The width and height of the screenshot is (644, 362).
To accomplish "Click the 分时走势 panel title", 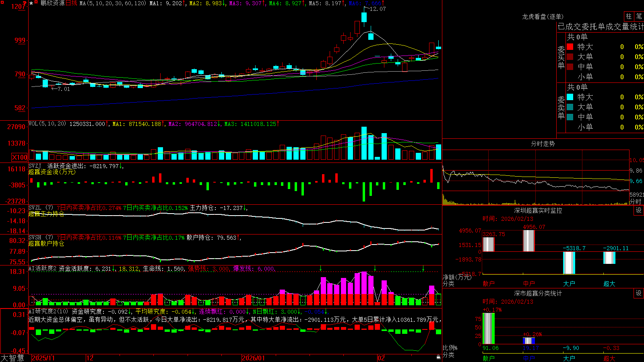I will point(543,144).
